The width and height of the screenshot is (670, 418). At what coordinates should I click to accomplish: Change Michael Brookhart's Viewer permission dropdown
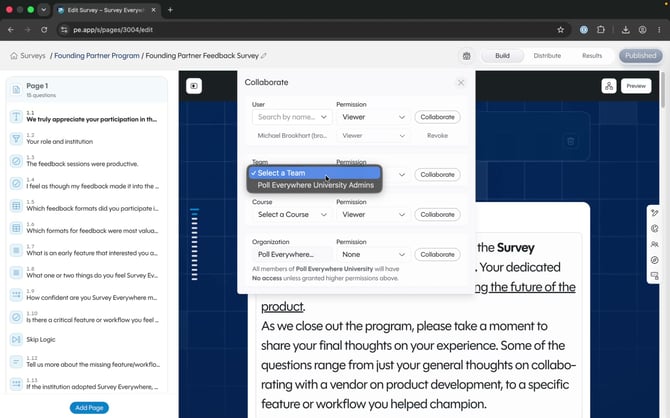pyautogui.click(x=373, y=135)
